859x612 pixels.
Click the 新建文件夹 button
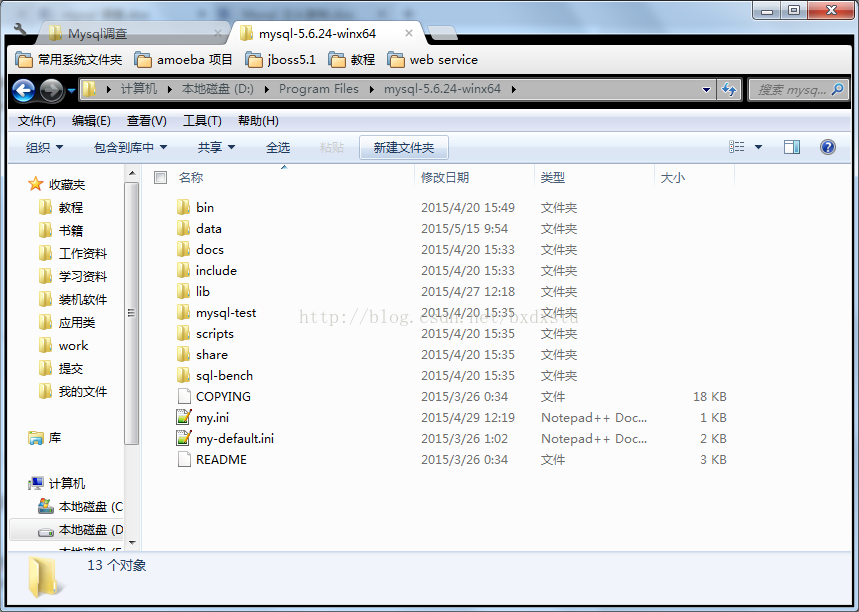pos(404,147)
